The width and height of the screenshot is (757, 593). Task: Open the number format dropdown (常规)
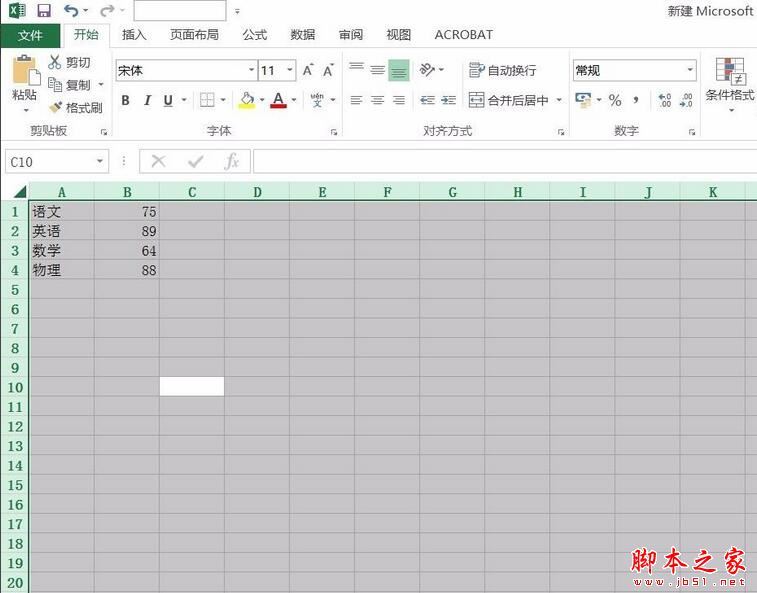pos(690,71)
